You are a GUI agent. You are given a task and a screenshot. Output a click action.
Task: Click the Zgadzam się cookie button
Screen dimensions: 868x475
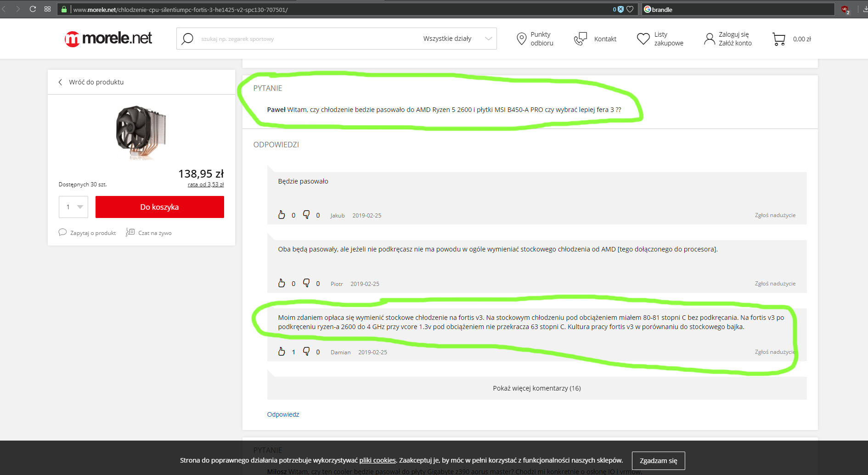click(658, 461)
